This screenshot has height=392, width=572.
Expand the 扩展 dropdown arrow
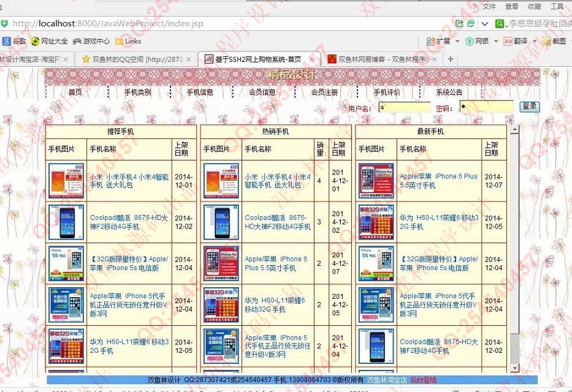(x=457, y=41)
